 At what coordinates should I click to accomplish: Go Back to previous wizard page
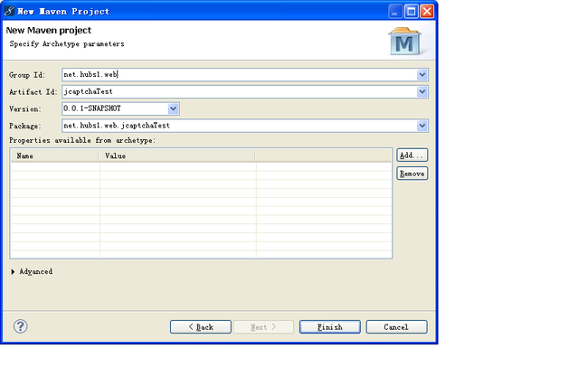pyautogui.click(x=201, y=327)
